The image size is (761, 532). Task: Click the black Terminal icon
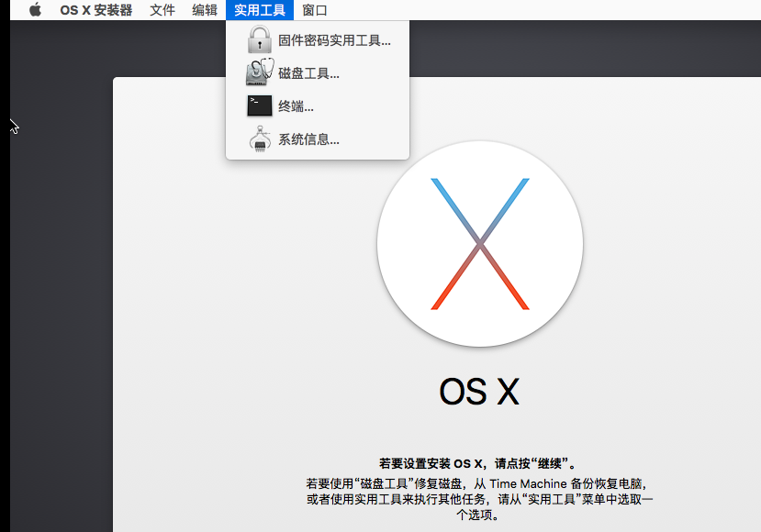[x=260, y=105]
